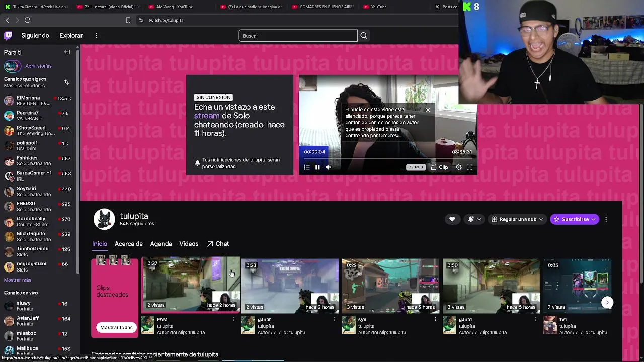Open video quality 720p60 selector
644x362 pixels.
(416, 167)
